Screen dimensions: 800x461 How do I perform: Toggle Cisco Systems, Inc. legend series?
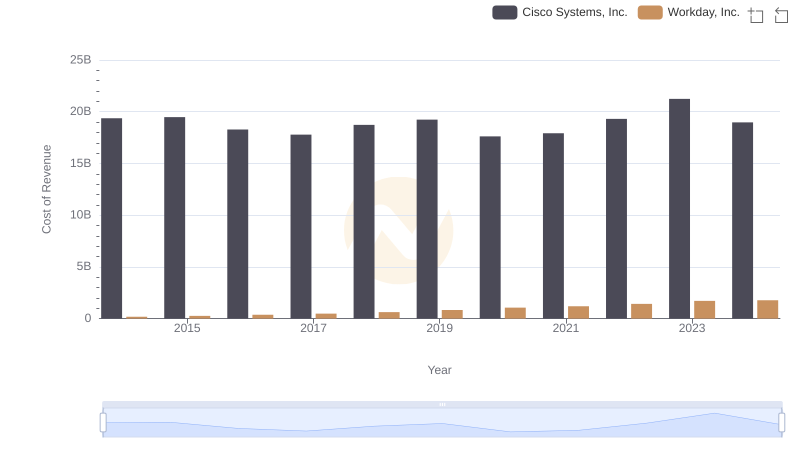[x=560, y=12]
